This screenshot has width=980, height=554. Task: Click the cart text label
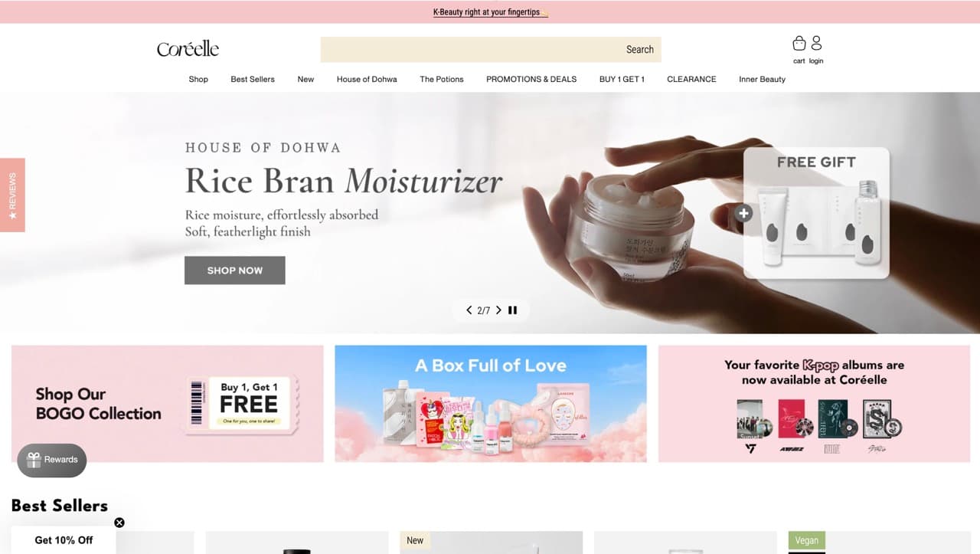pyautogui.click(x=799, y=61)
